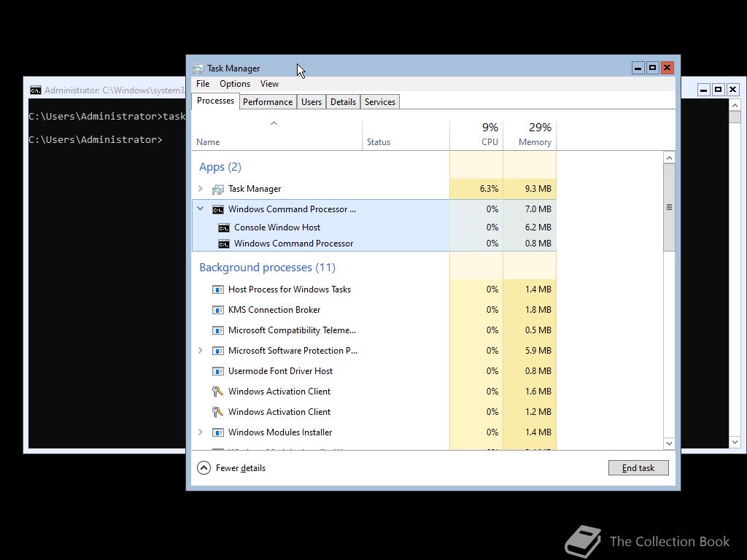747x560 pixels.
Task: Select the Microsoft Compatibility Telemetry row
Action: point(374,330)
